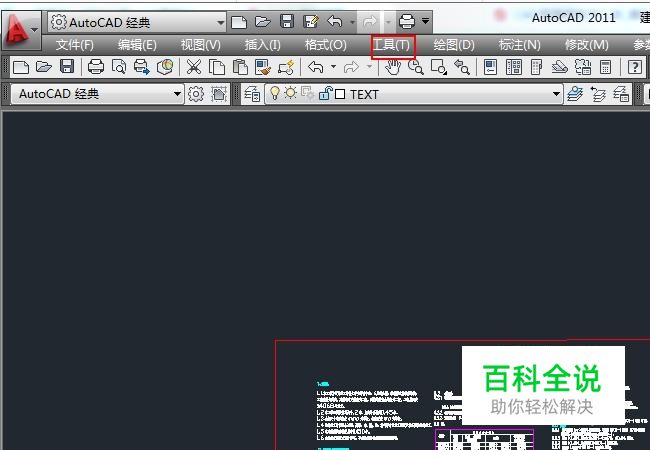
Task: Click the Help question mark icon
Action: (635, 67)
